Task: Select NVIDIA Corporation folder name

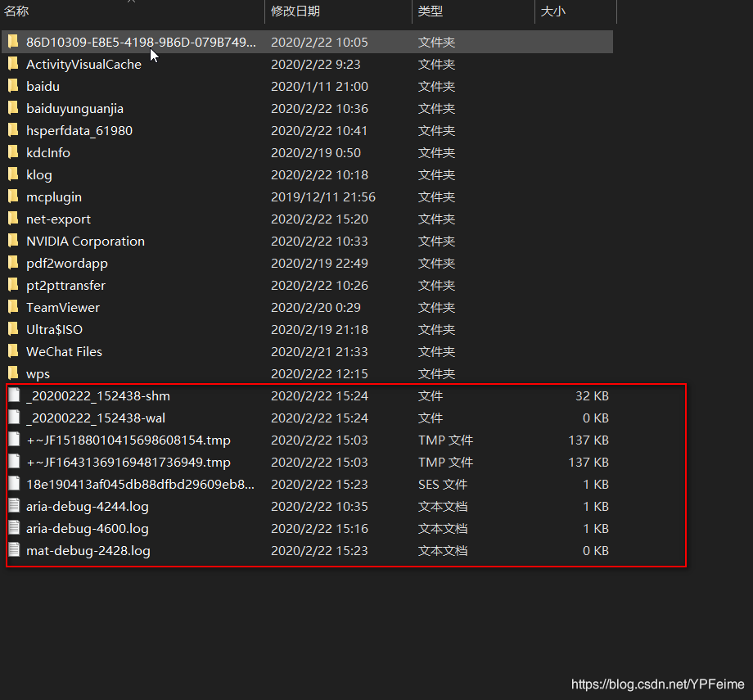Action: coord(85,242)
